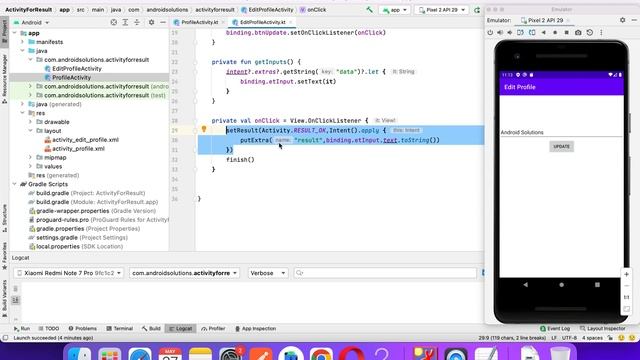Click the quick-fix lightbulb on line 29
Viewport: 640px width, 360px height.
pos(204,129)
